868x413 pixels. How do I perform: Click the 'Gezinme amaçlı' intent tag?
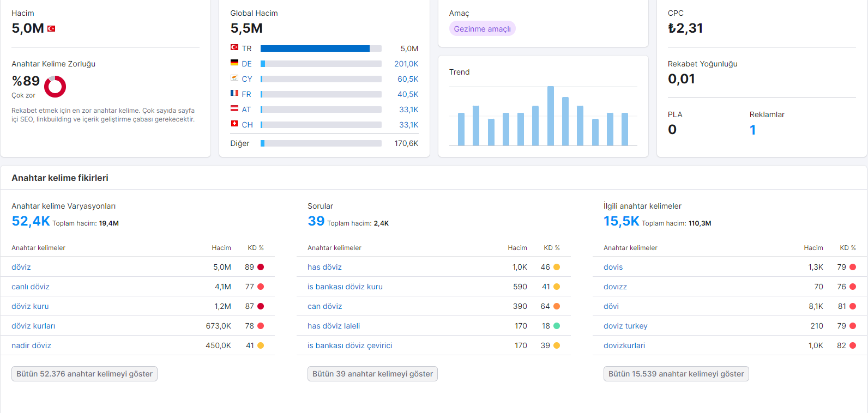point(483,29)
